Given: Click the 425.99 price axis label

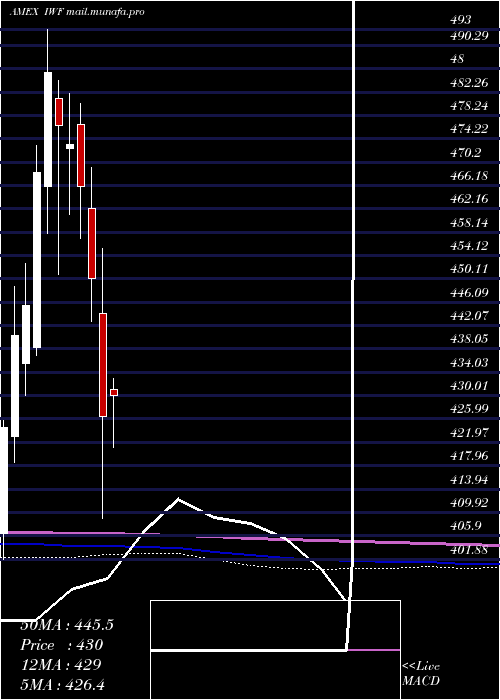Looking at the screenshot, I should click(469, 409).
